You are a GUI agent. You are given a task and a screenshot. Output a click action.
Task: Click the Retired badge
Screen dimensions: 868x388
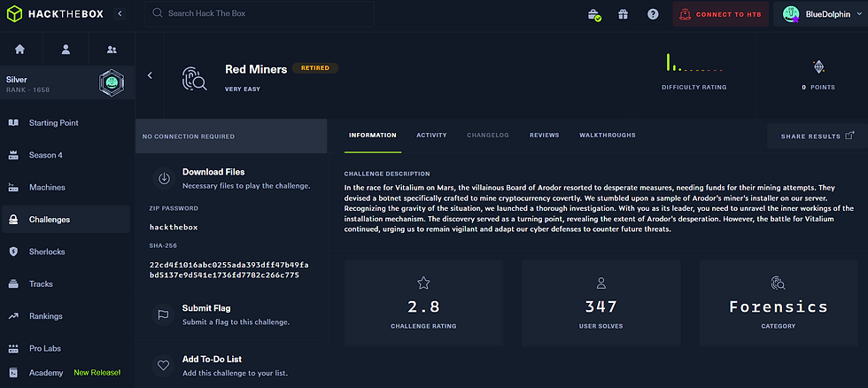pos(315,68)
